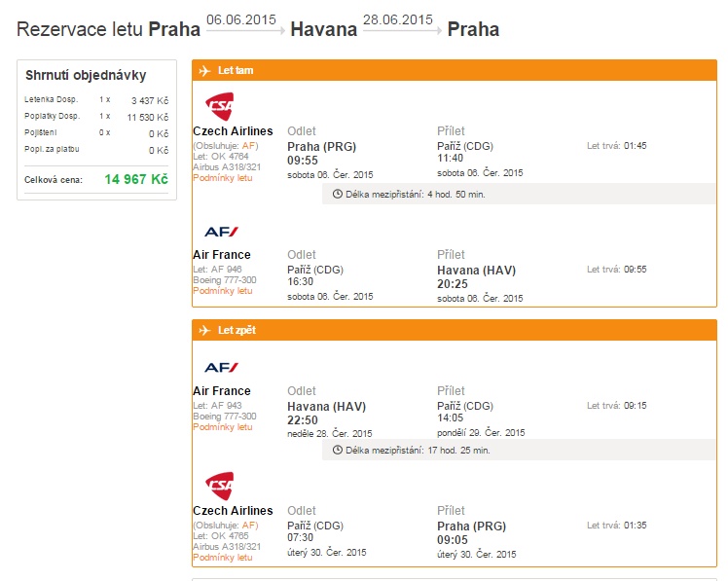This screenshot has width=728, height=581.
Task: Open Podmínky letu for flight OK 4764
Action: [x=223, y=178]
